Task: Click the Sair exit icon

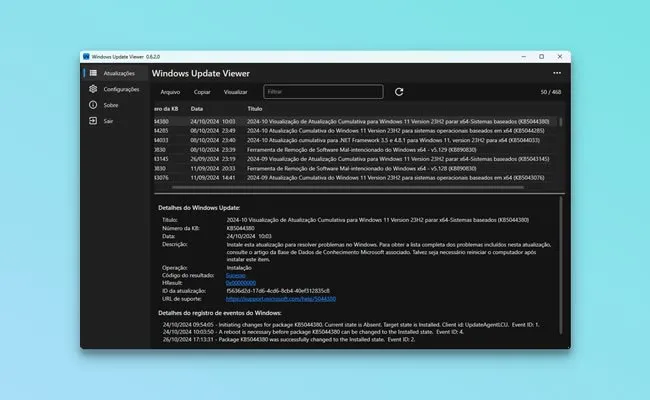Action: click(92, 120)
